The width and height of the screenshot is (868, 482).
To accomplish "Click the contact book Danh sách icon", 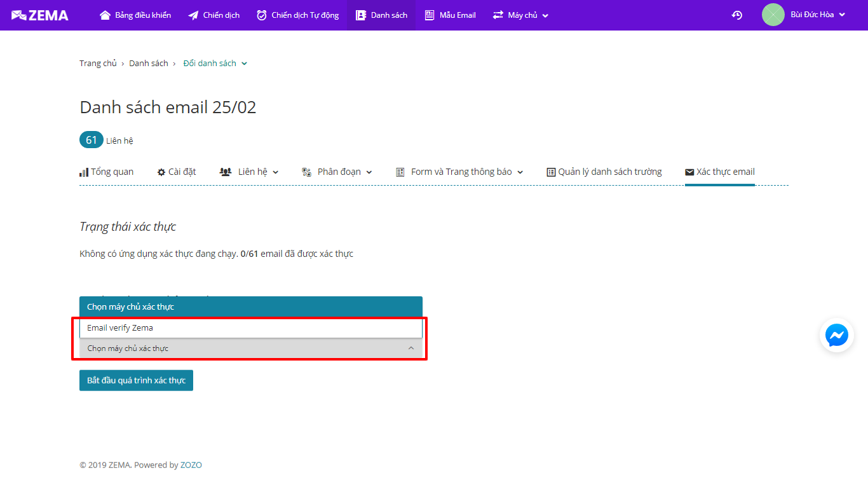I will [x=361, y=15].
